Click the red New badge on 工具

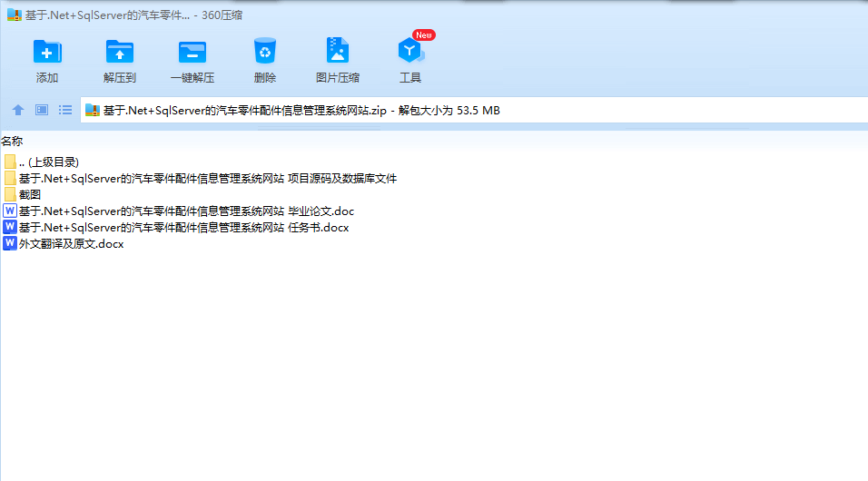tap(424, 34)
